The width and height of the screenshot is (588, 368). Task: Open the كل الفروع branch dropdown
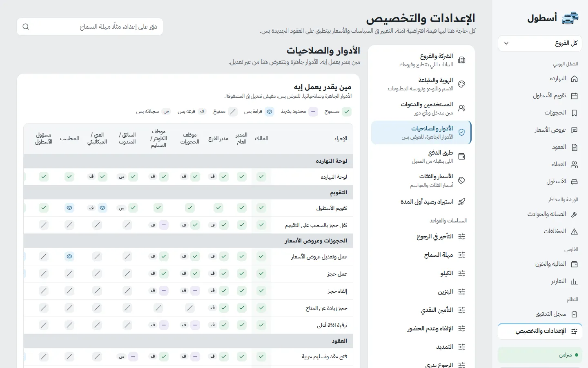click(540, 43)
